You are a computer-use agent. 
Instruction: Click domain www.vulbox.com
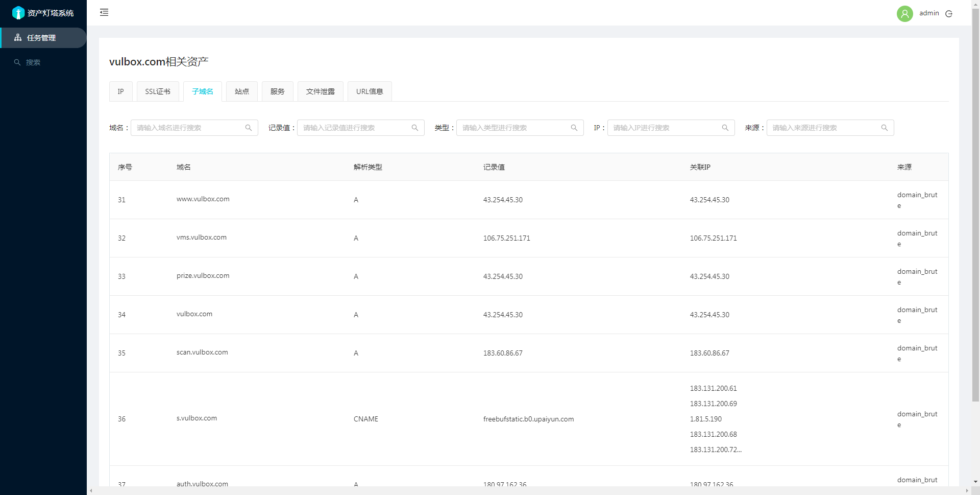(203, 199)
